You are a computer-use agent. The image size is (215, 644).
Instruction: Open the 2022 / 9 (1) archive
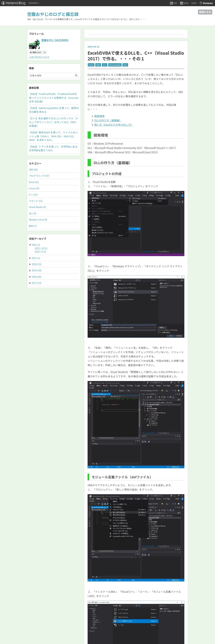(40, 252)
